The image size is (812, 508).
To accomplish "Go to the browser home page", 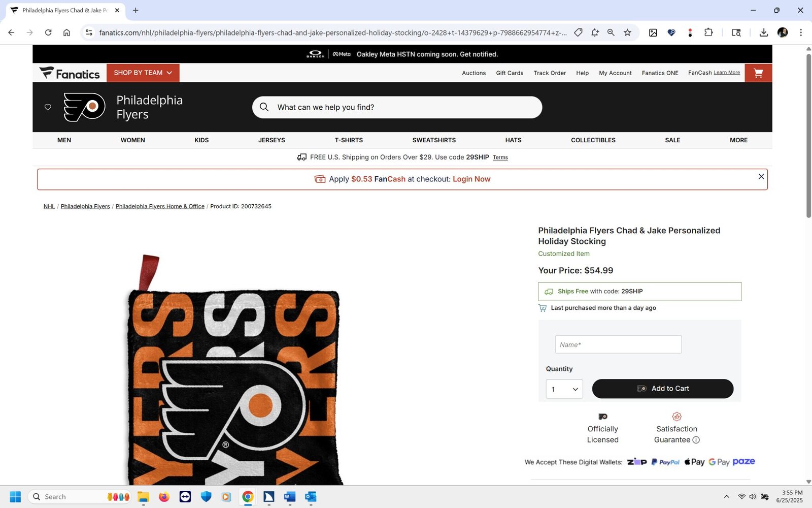I will tap(66, 33).
